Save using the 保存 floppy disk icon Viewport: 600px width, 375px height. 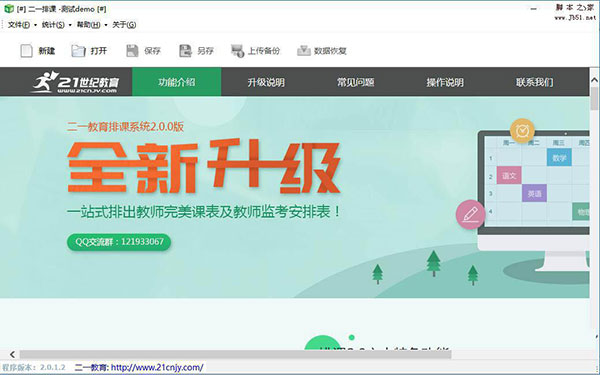(x=132, y=51)
